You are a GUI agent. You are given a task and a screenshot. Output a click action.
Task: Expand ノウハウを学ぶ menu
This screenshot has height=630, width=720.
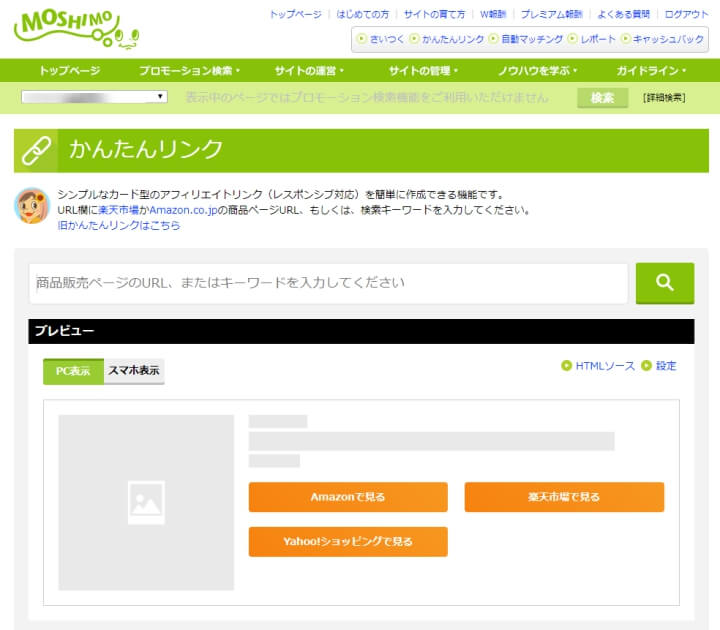pyautogui.click(x=538, y=71)
